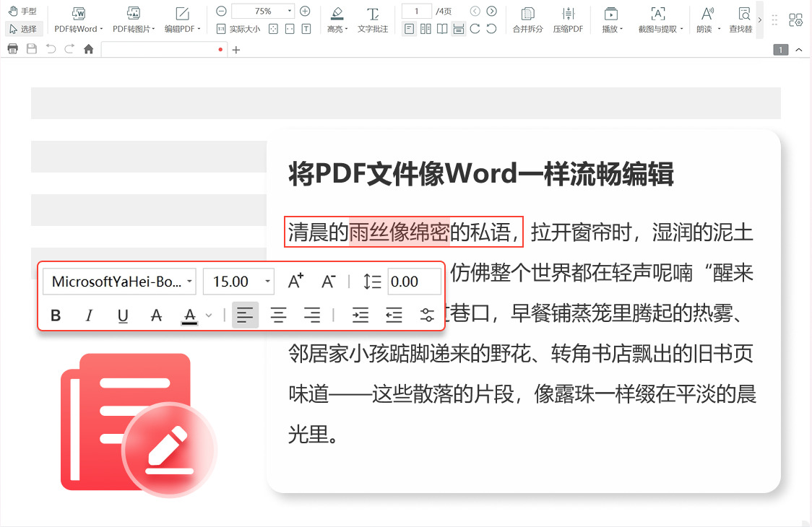Open the MicrosoftYaHei font family dropdown
The width and height of the screenshot is (812, 527).
pyautogui.click(x=119, y=282)
